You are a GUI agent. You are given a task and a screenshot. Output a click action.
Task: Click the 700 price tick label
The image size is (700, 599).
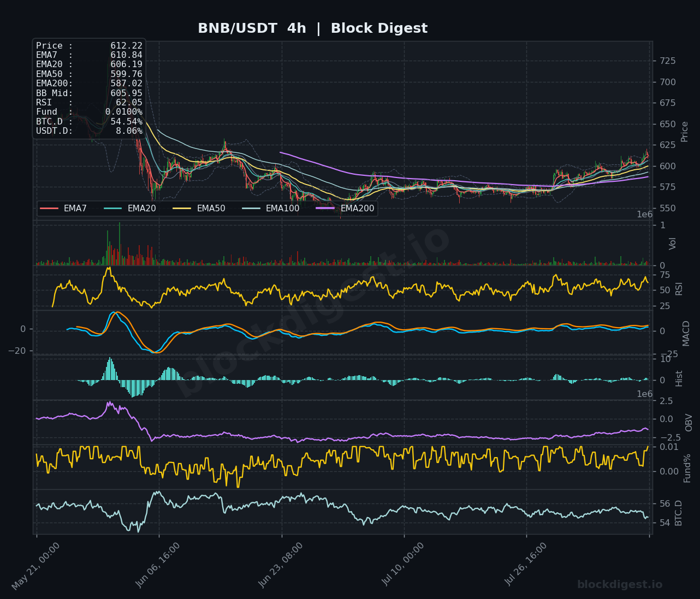click(668, 82)
